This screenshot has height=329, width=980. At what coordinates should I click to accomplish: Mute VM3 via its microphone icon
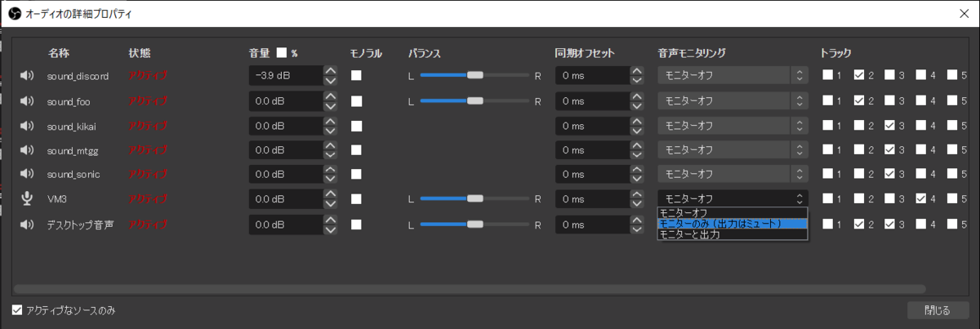pyautogui.click(x=27, y=199)
